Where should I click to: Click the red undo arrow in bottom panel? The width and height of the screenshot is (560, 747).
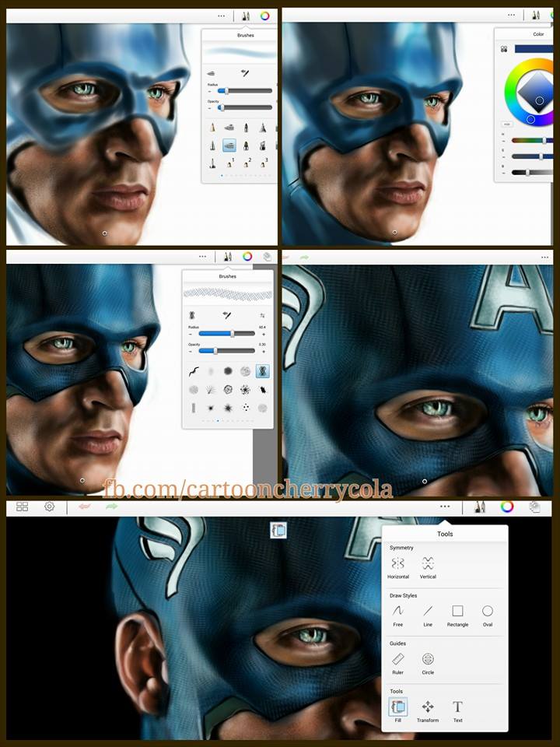pyautogui.click(x=84, y=507)
